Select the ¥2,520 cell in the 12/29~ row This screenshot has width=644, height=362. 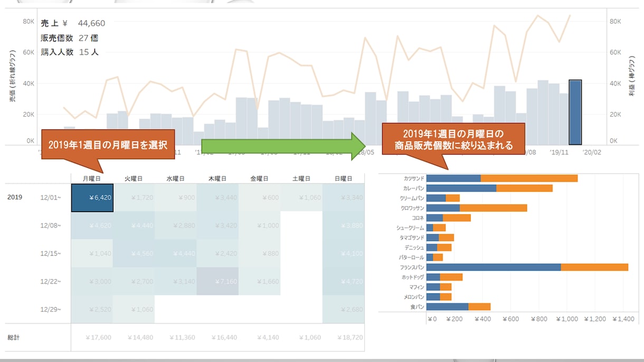point(92,309)
